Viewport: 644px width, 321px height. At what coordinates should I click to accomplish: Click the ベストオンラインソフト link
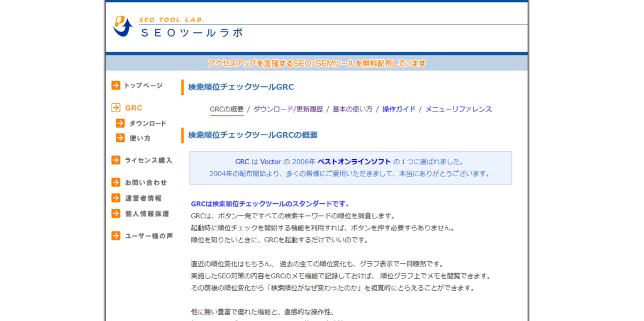[355, 162]
